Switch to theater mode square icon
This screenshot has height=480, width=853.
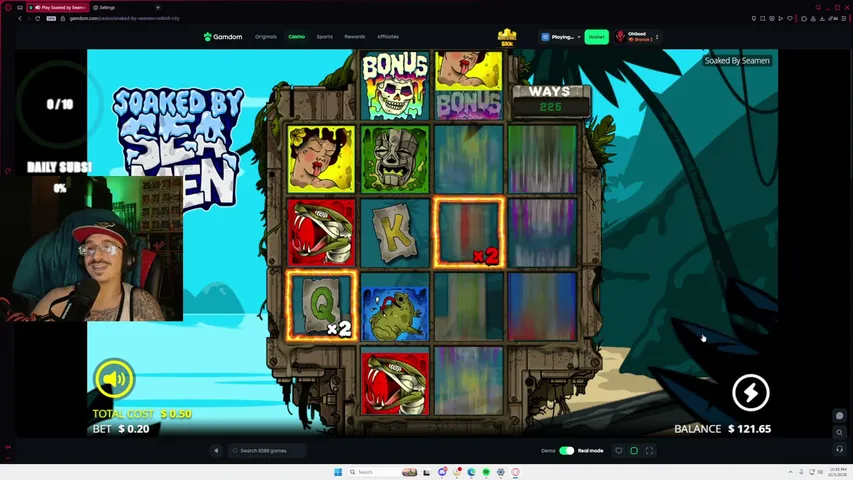coord(634,451)
